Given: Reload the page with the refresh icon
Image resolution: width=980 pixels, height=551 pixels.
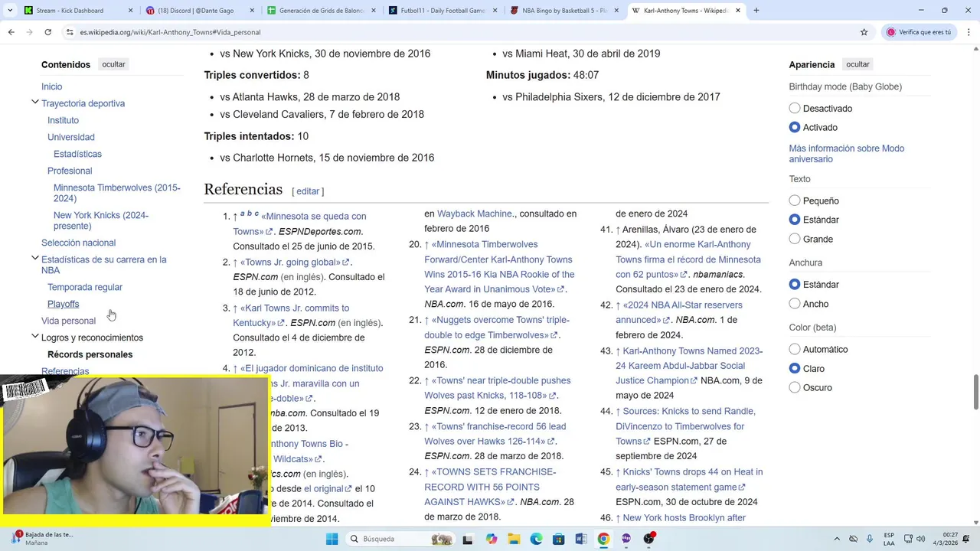Looking at the screenshot, I should point(47,32).
